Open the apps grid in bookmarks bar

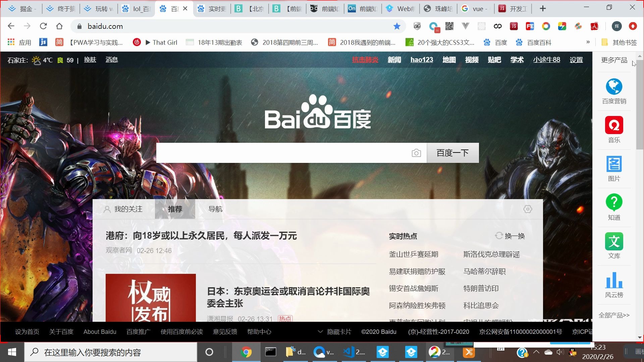coord(11,42)
